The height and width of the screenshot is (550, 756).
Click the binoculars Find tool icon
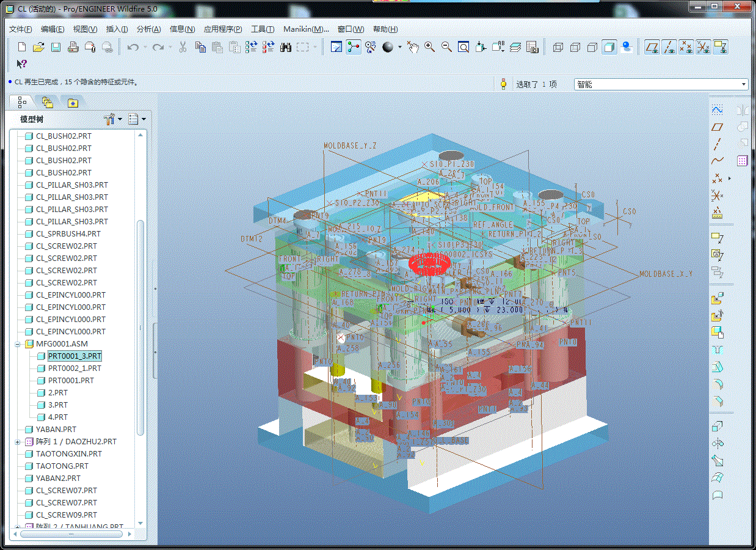pos(286,47)
